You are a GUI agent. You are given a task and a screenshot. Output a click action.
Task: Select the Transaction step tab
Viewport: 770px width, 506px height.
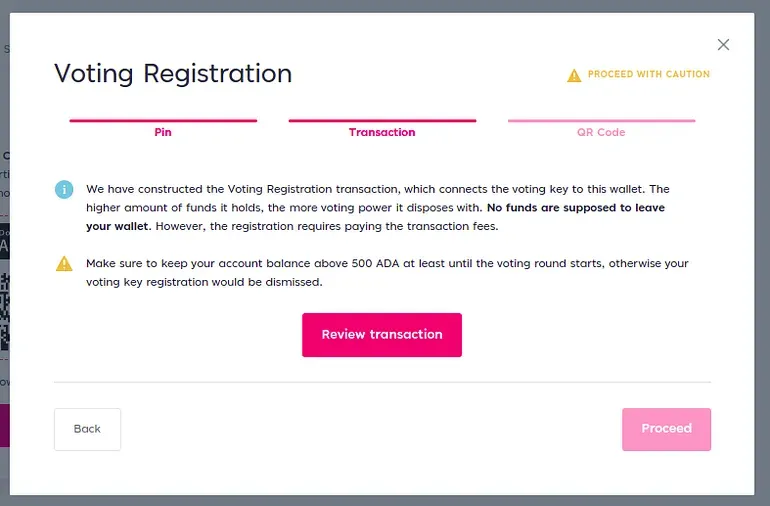point(382,132)
